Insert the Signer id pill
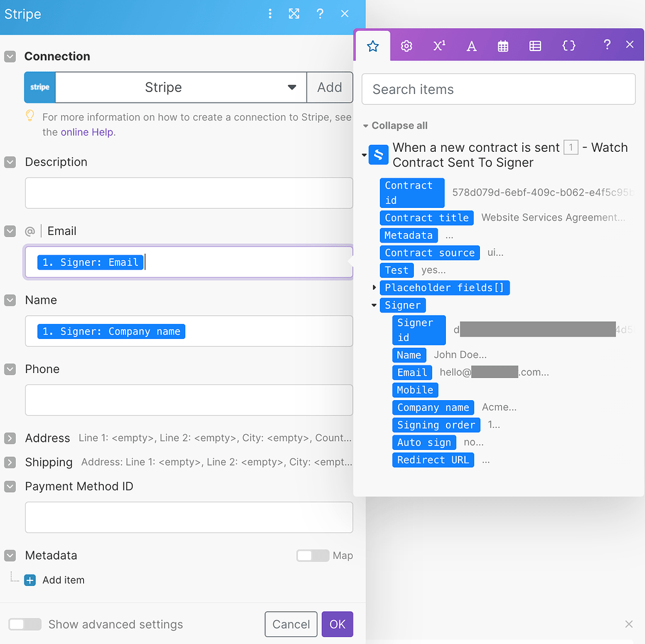This screenshot has height=644, width=645. pos(419,330)
